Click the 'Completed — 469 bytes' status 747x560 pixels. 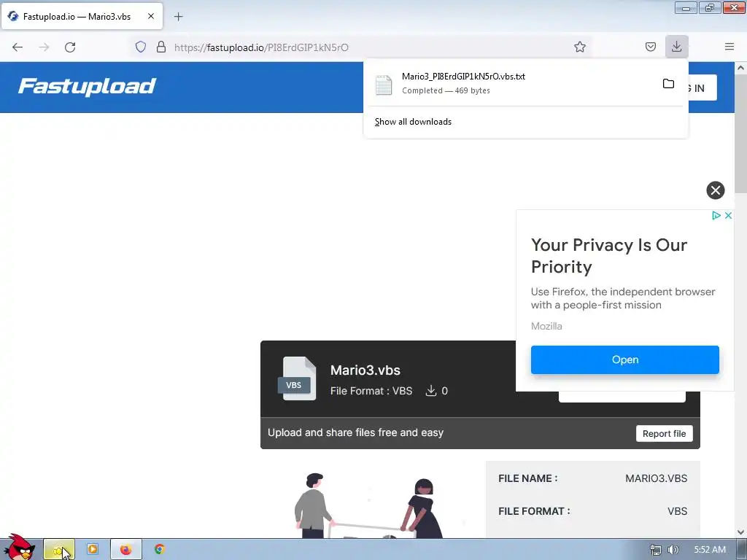point(446,90)
